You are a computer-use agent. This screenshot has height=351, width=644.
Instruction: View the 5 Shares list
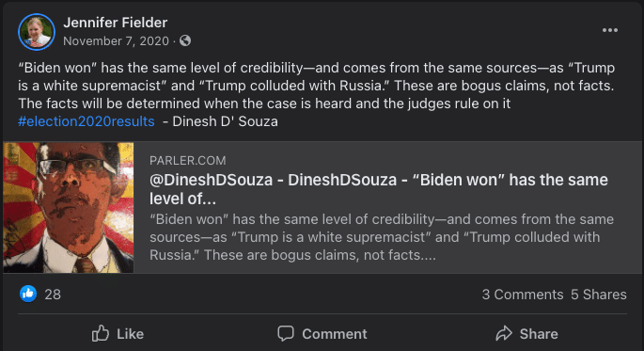[x=599, y=295]
